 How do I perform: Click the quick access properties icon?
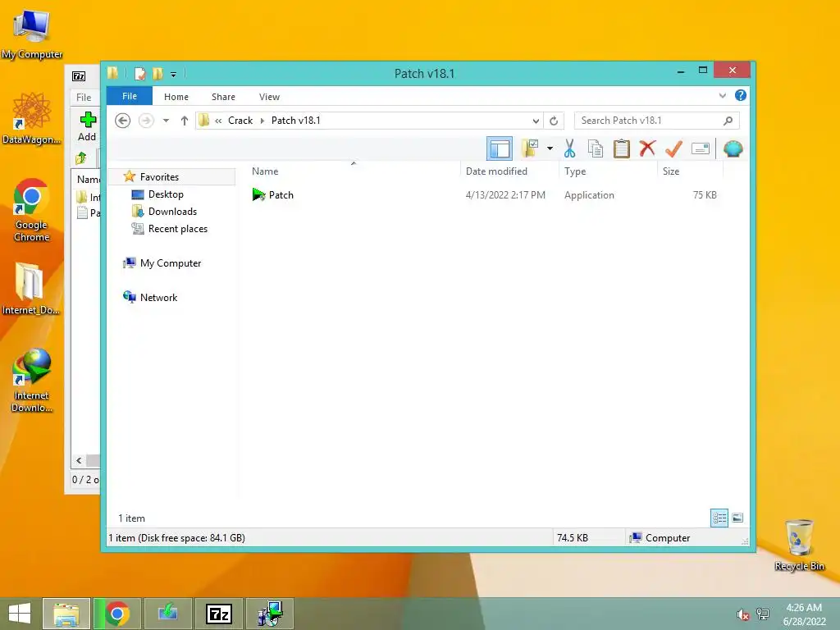click(x=139, y=74)
